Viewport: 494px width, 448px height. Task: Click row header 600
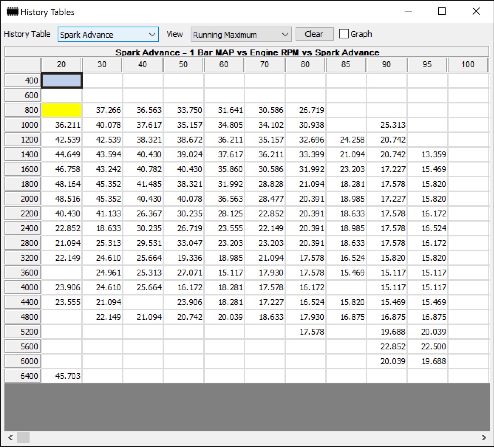tap(23, 95)
